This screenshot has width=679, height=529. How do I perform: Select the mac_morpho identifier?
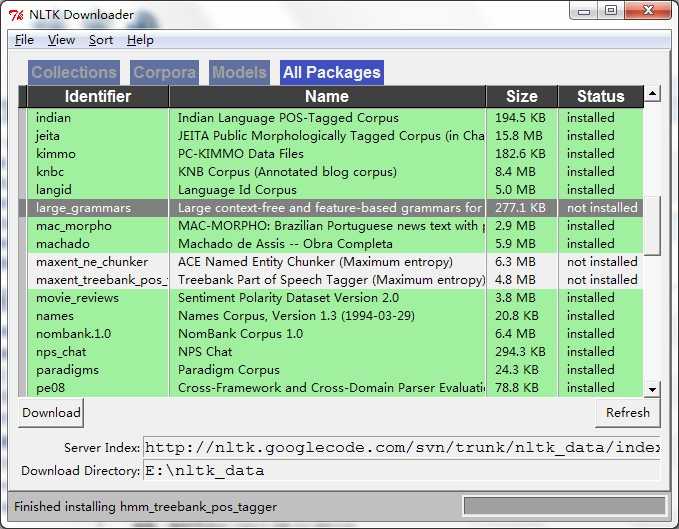(x=74, y=226)
